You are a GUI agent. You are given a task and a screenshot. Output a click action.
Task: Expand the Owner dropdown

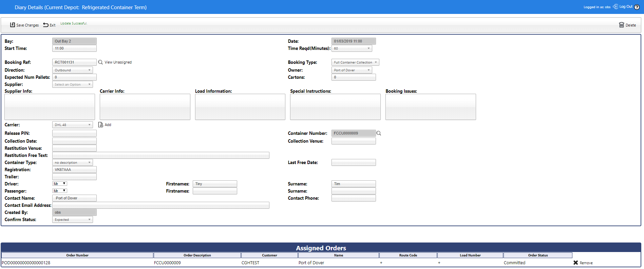coord(352,70)
